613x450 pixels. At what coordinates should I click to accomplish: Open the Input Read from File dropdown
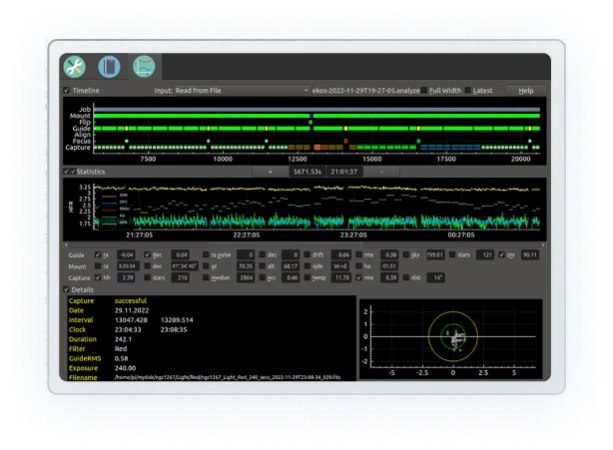click(x=242, y=90)
